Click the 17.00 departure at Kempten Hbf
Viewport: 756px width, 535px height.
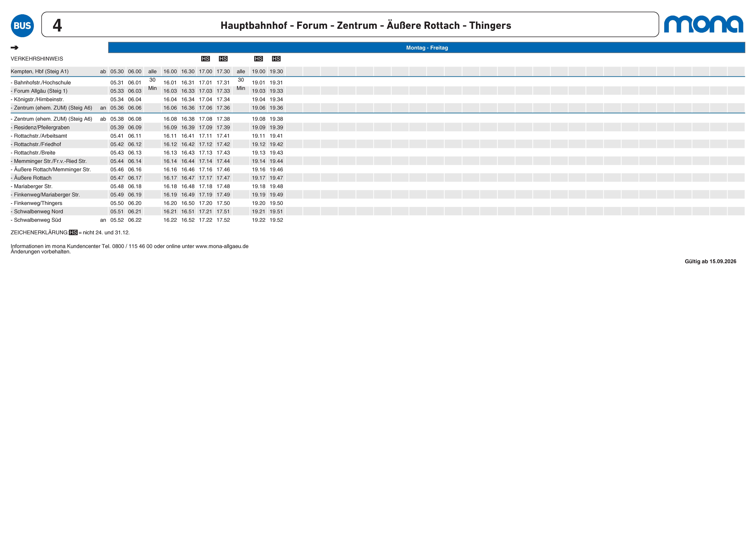click(205, 71)
